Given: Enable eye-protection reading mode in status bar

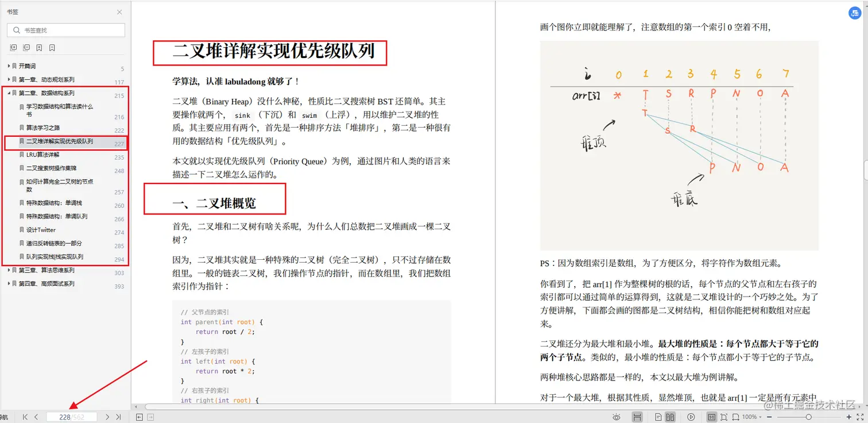Looking at the screenshot, I should click(x=617, y=417).
